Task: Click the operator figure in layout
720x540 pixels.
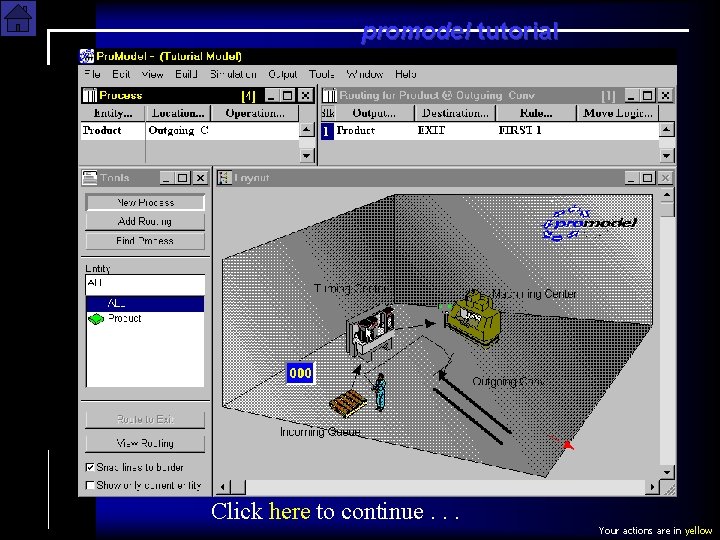Action: pos(380,392)
